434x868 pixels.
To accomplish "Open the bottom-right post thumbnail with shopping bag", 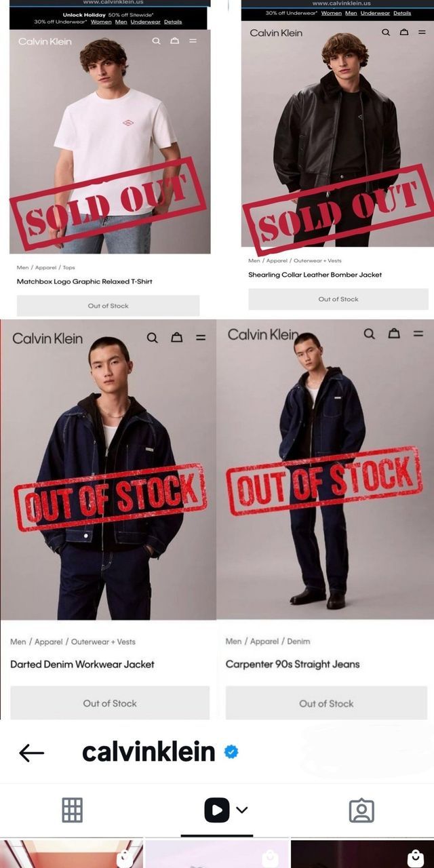I will click(x=362, y=854).
